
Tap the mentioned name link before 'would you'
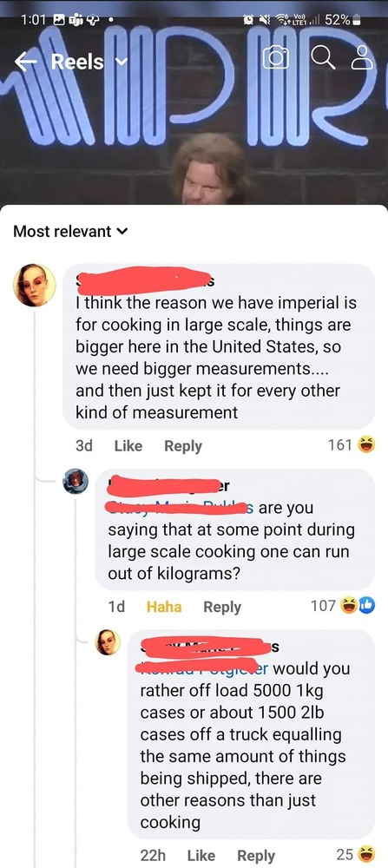click(x=205, y=668)
